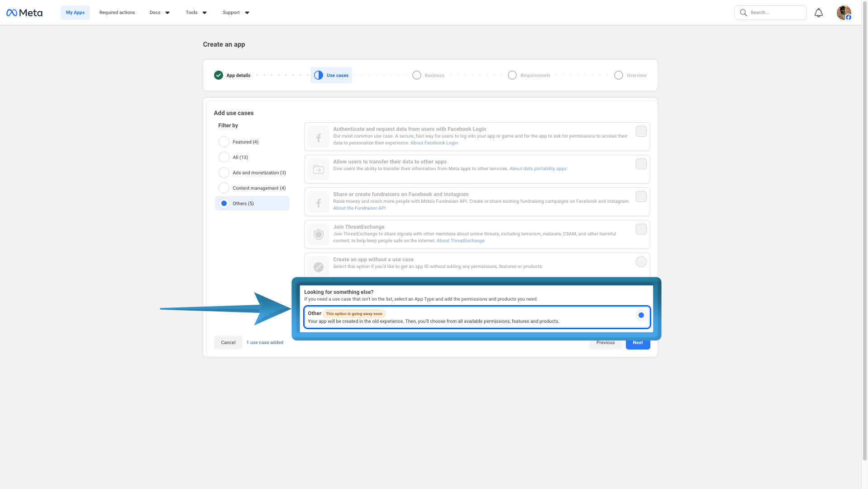
Task: Open the user profile avatar
Action: tap(844, 13)
